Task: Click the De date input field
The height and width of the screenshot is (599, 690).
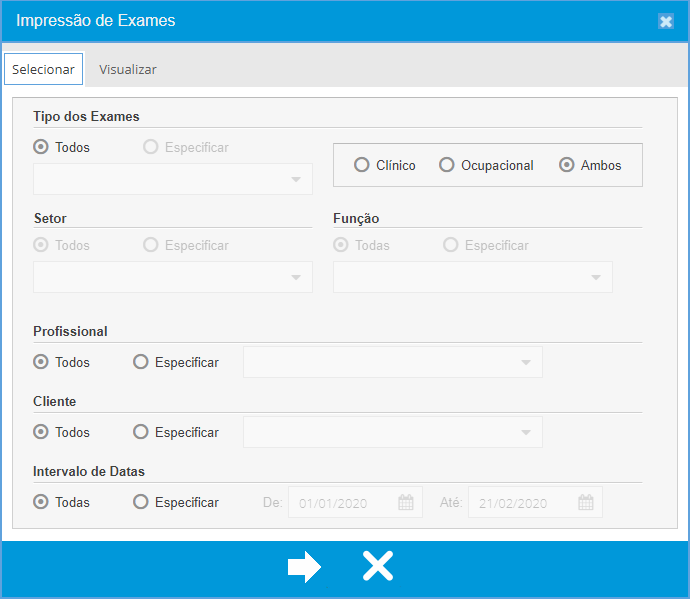Action: pos(342,503)
